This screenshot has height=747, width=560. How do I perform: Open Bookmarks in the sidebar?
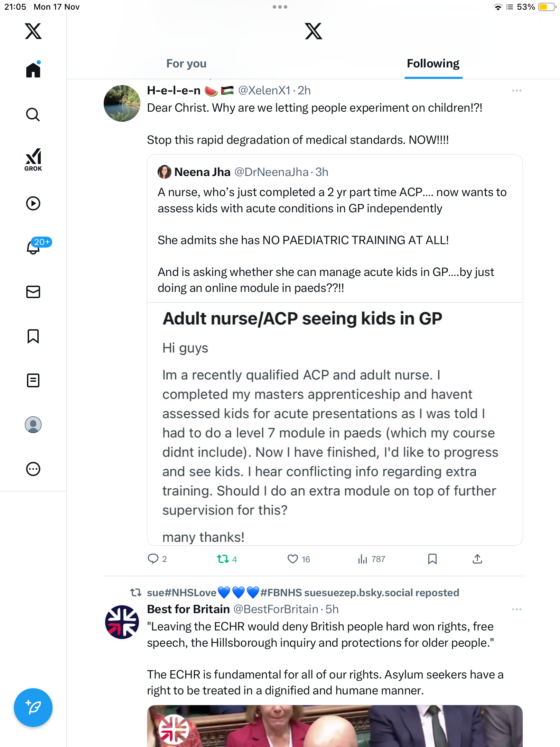coord(33,336)
